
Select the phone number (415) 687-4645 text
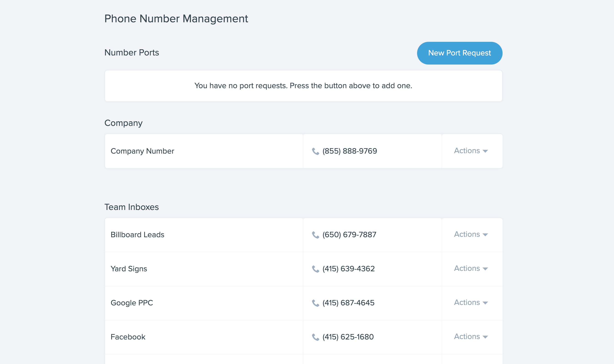coord(349,303)
